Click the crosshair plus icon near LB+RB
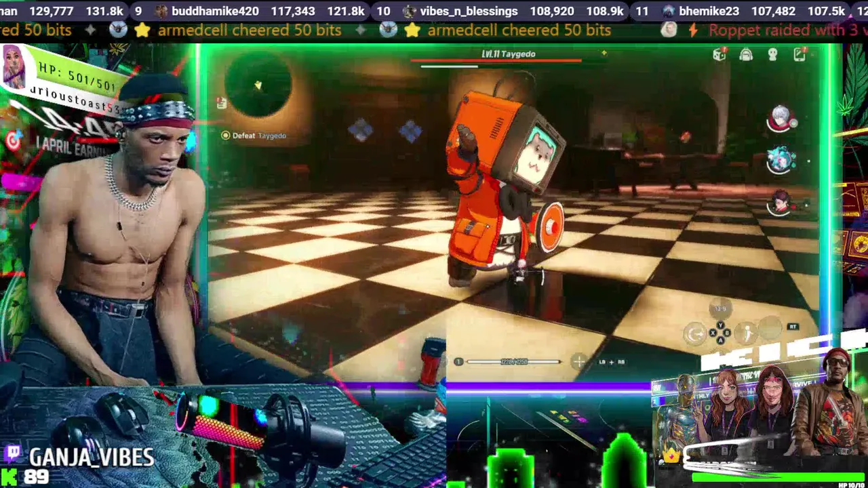This screenshot has width=868, height=488. pyautogui.click(x=578, y=362)
